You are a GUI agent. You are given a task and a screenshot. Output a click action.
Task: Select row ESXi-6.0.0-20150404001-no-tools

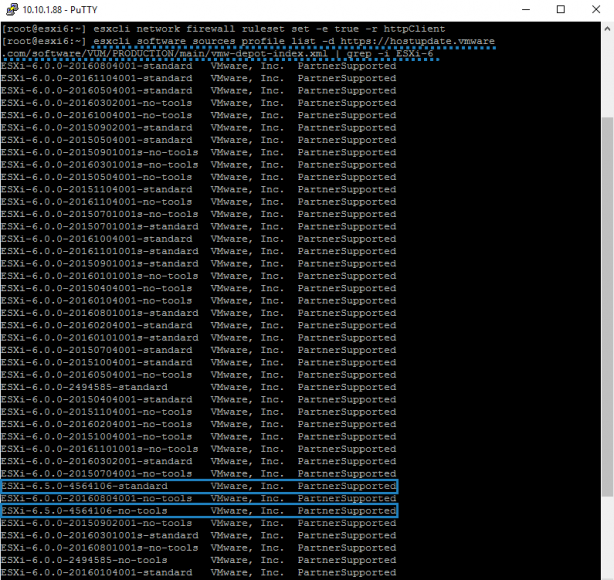coord(199,289)
